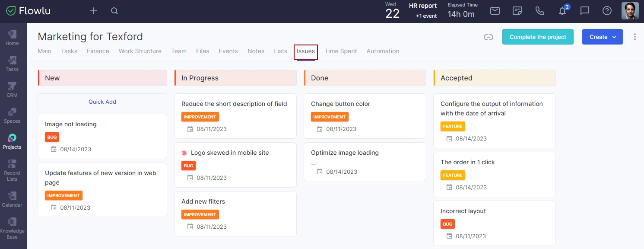Open the mail envelope icon
This screenshot has height=249, width=644.
(x=495, y=11)
